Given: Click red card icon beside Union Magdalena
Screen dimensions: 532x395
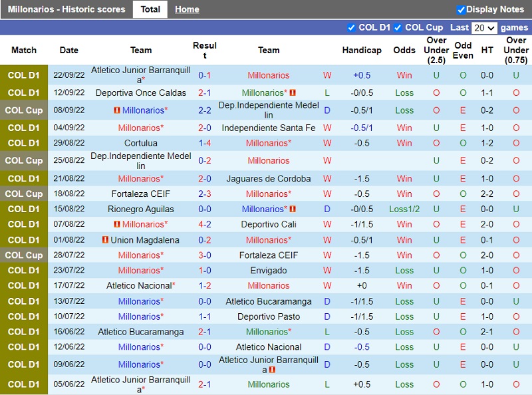Looking at the screenshot, I should pyautogui.click(x=105, y=240).
